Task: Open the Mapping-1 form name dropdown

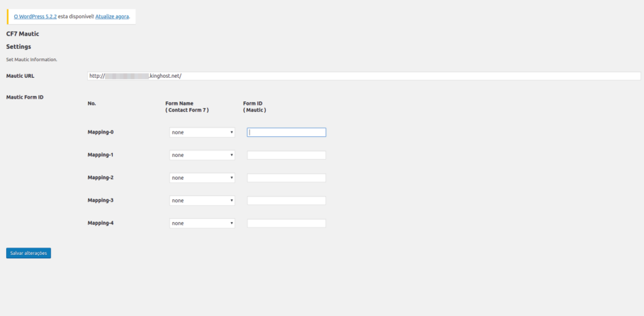Action: [202, 155]
